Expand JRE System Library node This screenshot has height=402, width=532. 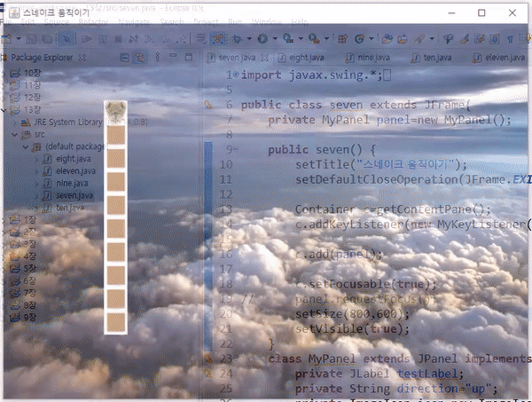coord(14,122)
